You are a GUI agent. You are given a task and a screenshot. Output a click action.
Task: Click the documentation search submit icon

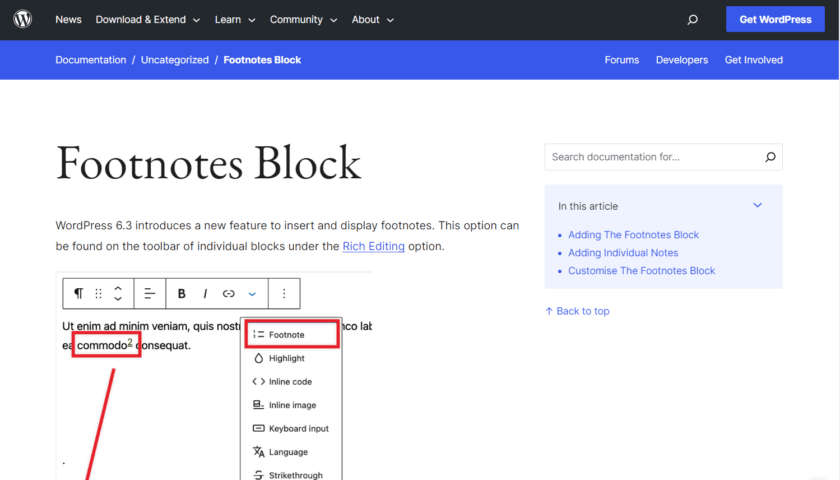(x=770, y=157)
